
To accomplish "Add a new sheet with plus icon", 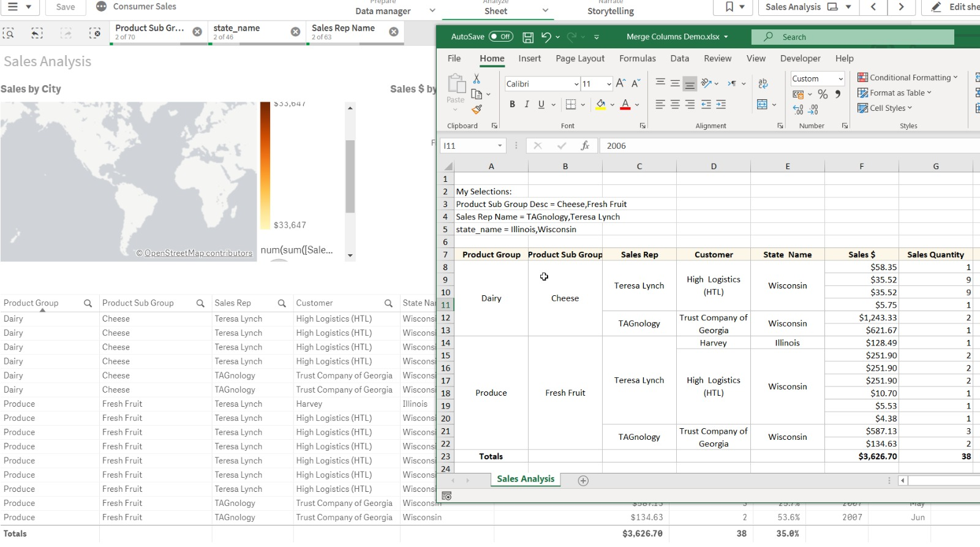I will tap(583, 481).
